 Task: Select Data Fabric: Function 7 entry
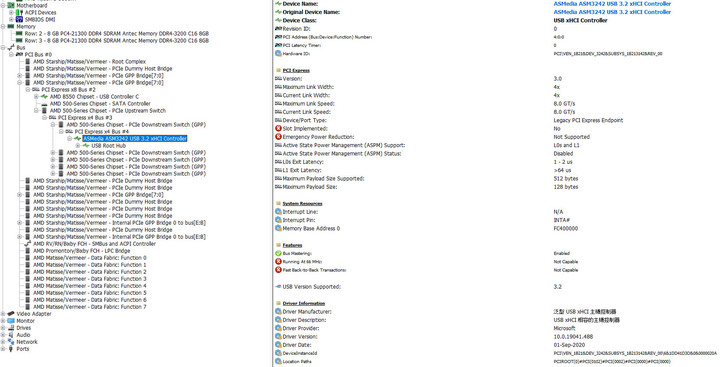(x=90, y=307)
